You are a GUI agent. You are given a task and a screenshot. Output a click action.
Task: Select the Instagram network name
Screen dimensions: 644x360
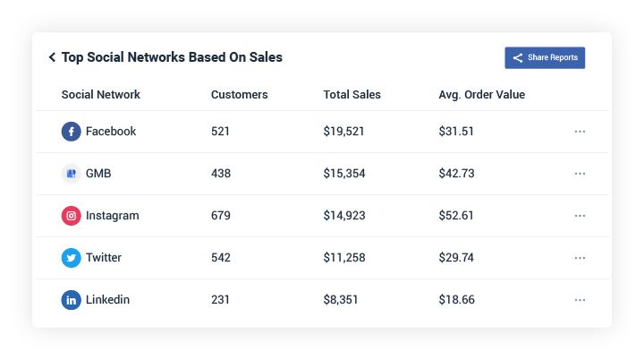coord(112,216)
